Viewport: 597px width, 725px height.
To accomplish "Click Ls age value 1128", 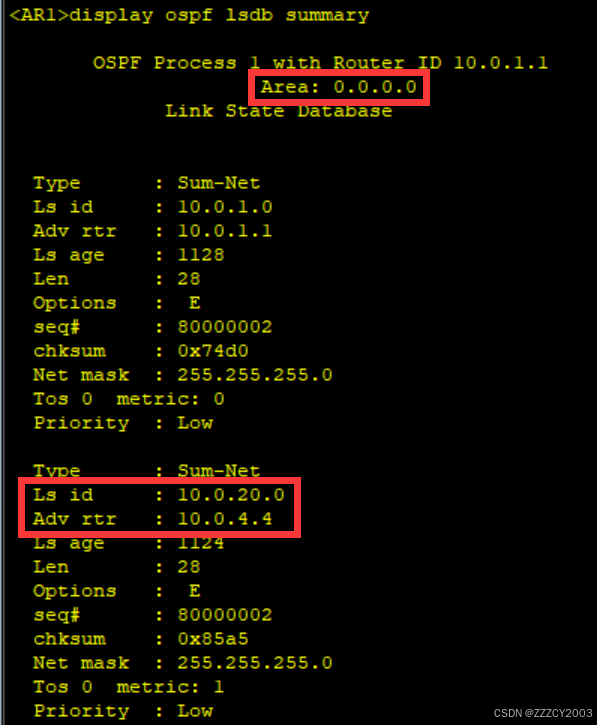I will pyautogui.click(x=201, y=255).
